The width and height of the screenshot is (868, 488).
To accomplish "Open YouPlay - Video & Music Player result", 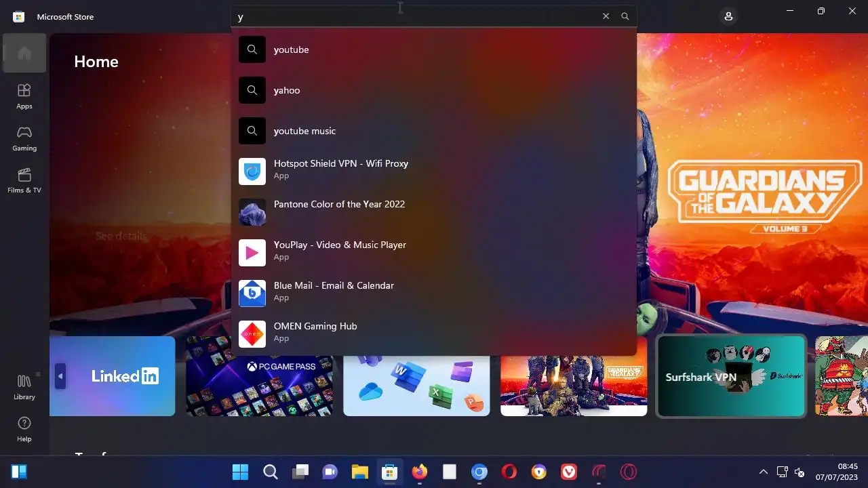I will [x=434, y=253].
